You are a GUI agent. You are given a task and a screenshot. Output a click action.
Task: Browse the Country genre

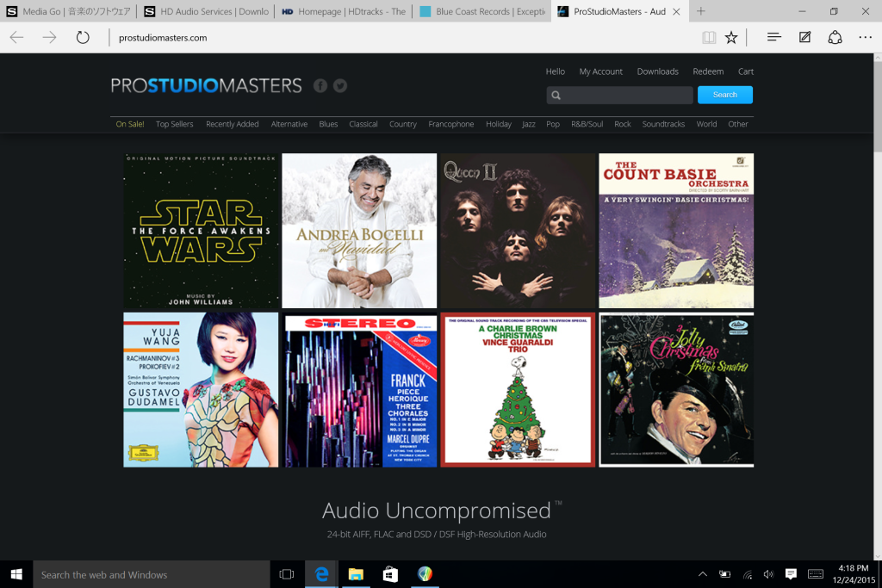403,124
